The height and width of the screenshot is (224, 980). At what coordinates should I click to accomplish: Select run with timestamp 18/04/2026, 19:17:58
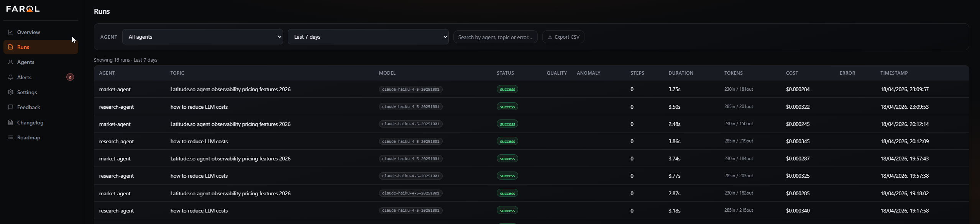(532, 211)
